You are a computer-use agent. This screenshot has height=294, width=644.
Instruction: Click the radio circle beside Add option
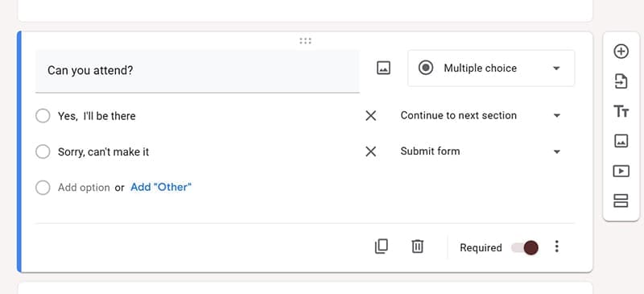pyautogui.click(x=43, y=188)
